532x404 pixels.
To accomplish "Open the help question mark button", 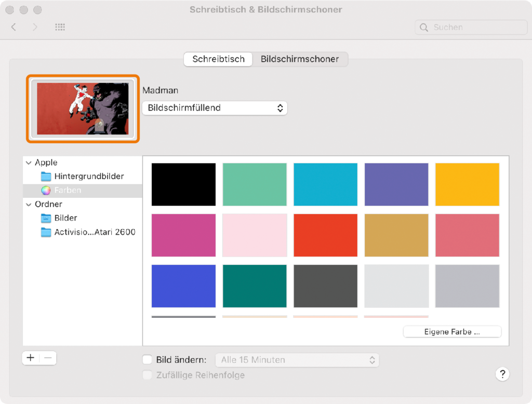I will point(502,374).
